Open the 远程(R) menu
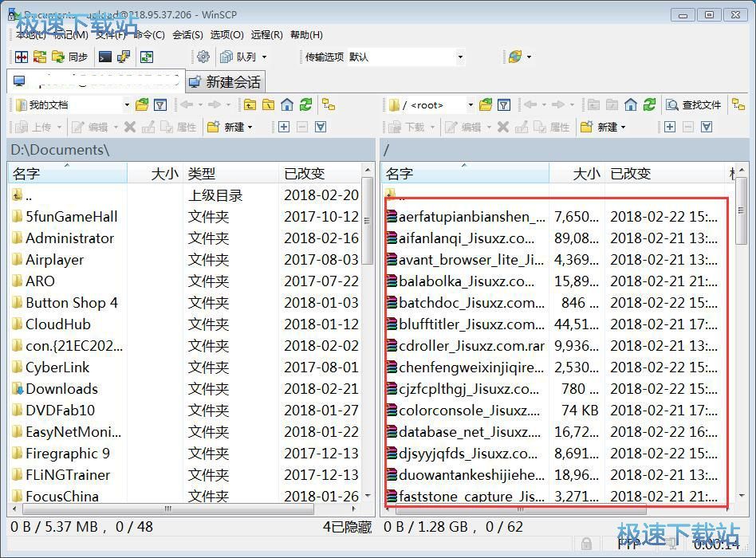 [x=266, y=35]
